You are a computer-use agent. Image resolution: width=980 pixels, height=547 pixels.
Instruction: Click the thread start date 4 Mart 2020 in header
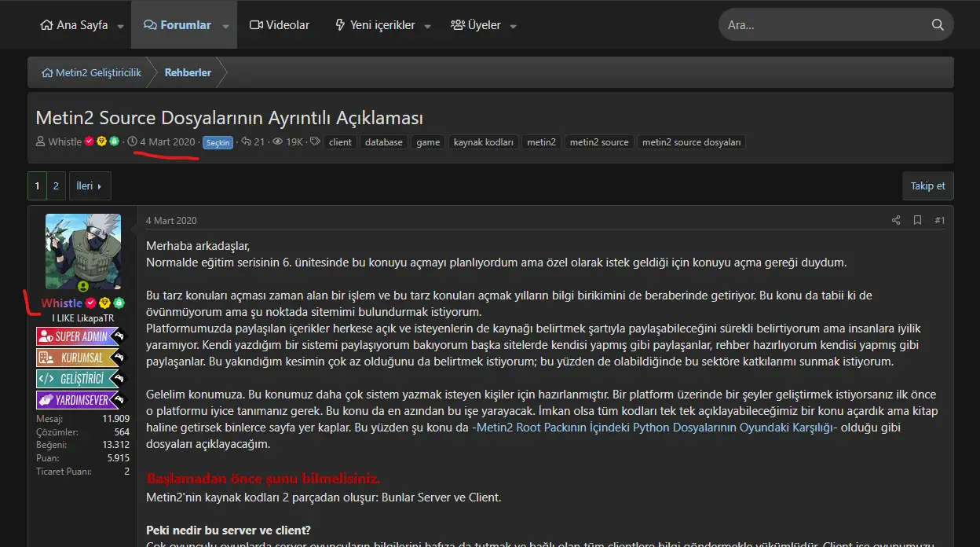click(x=167, y=142)
